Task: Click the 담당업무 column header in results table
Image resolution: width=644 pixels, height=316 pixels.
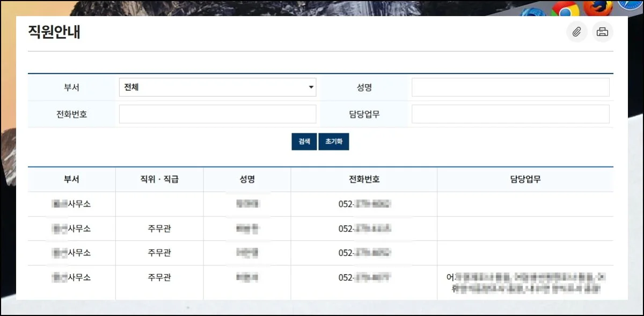Action: 525,179
